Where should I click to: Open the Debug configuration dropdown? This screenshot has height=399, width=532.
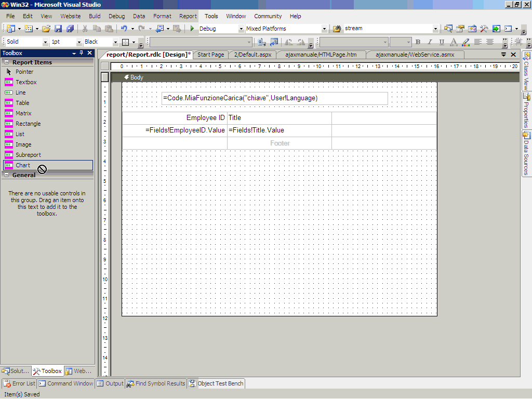(241, 29)
